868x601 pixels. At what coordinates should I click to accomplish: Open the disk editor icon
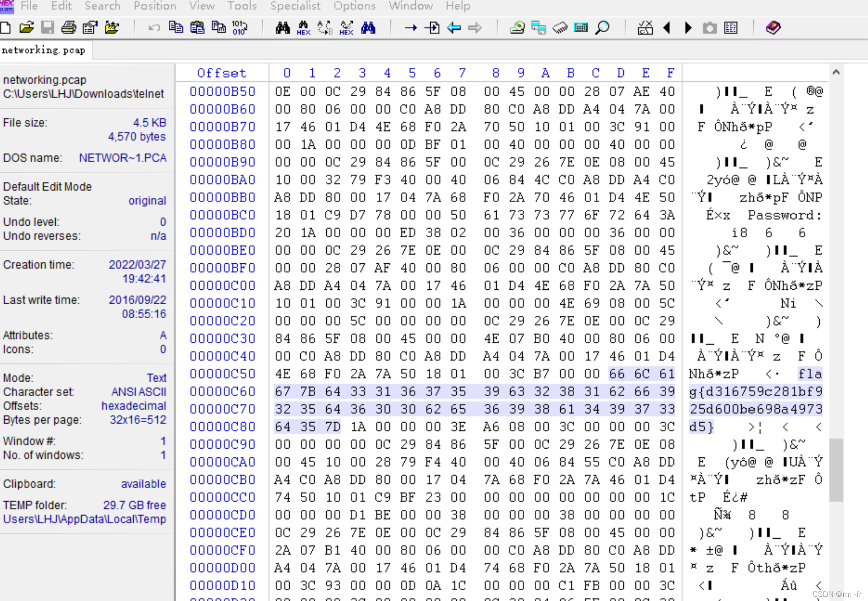coord(517,28)
